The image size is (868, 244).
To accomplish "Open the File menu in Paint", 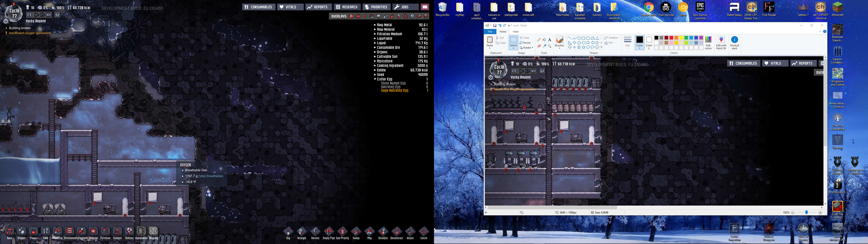I will [x=490, y=32].
